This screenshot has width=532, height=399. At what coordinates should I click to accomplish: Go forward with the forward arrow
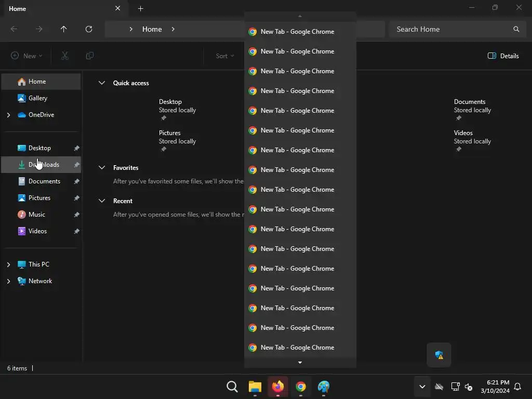click(x=39, y=29)
